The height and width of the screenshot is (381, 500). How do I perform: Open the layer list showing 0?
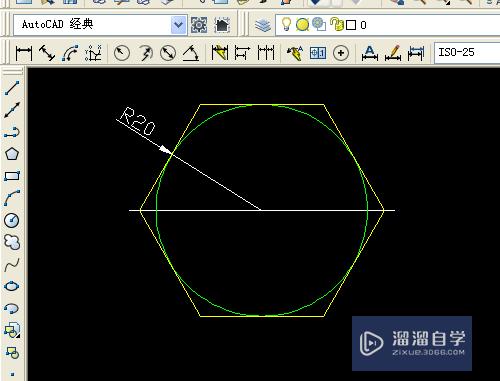point(387,25)
